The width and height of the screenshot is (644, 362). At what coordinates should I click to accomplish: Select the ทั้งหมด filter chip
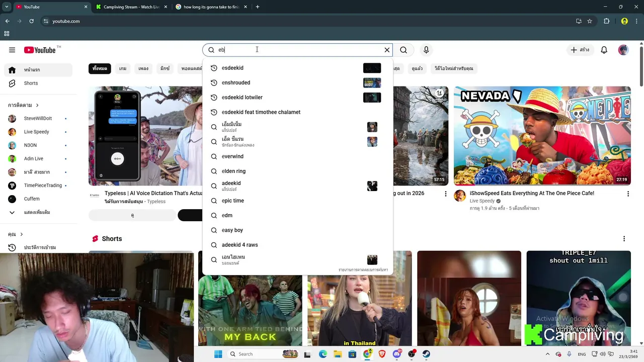(x=100, y=68)
